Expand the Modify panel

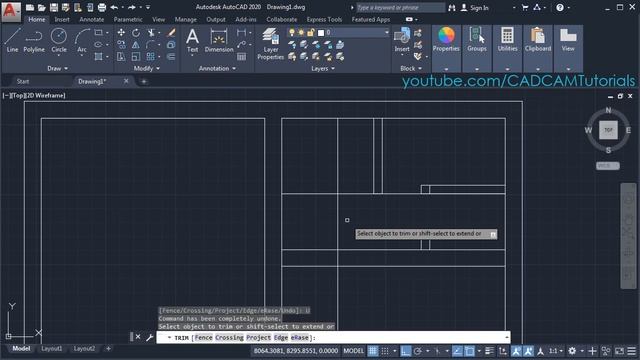[147, 69]
